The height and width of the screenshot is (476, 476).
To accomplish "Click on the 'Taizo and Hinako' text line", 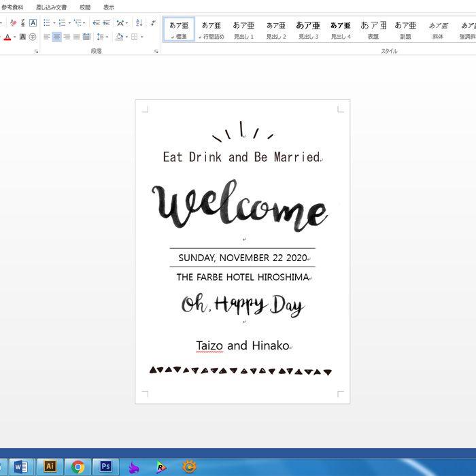I will [243, 346].
